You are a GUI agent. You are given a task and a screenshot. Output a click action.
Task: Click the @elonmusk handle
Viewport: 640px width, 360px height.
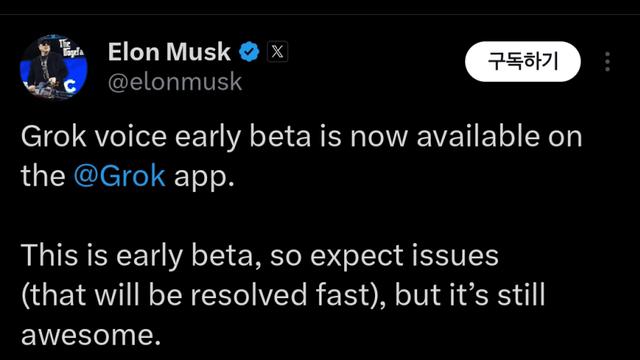(x=175, y=82)
